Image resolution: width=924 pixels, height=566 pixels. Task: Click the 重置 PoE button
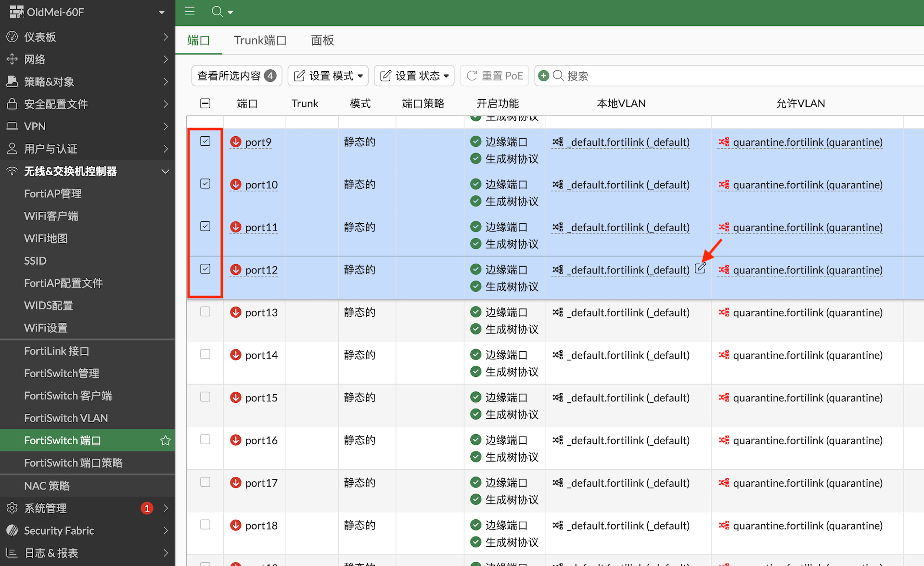coord(494,76)
